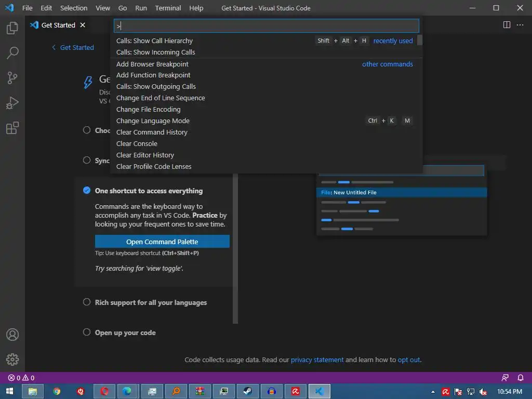The image size is (532, 399).
Task: Select 'Add Function Breakpoint' command
Action: coord(267,75)
